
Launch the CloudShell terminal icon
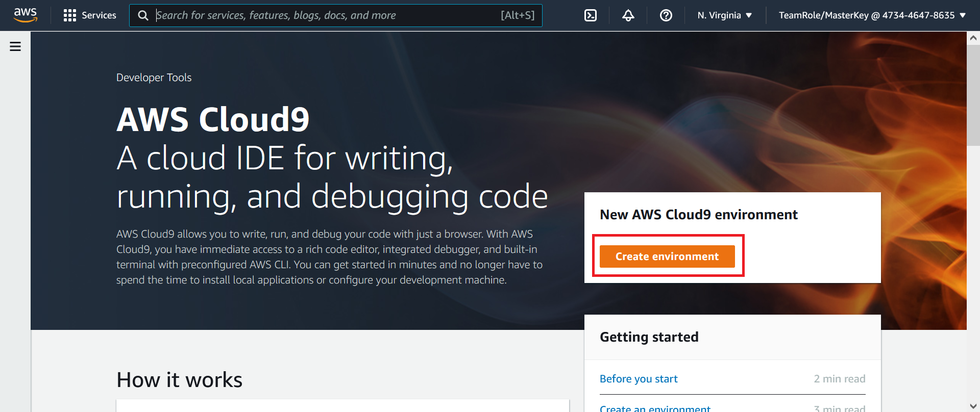[591, 15]
